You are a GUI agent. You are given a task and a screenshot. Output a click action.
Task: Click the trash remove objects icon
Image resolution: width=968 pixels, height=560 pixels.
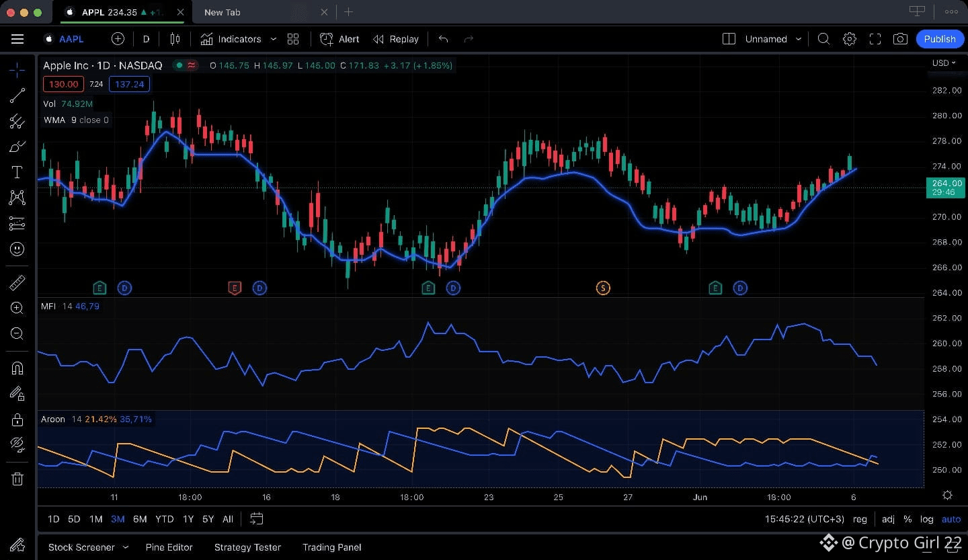point(17,479)
